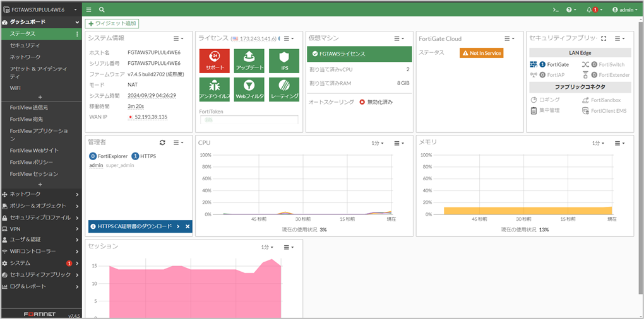Viewport: 644px width, 319px height.
Task: Click the ロギング fabric connector
Action: (545, 100)
